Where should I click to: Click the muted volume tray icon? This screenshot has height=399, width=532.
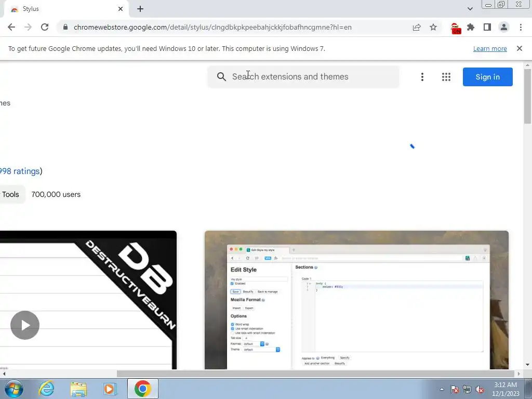(x=480, y=389)
